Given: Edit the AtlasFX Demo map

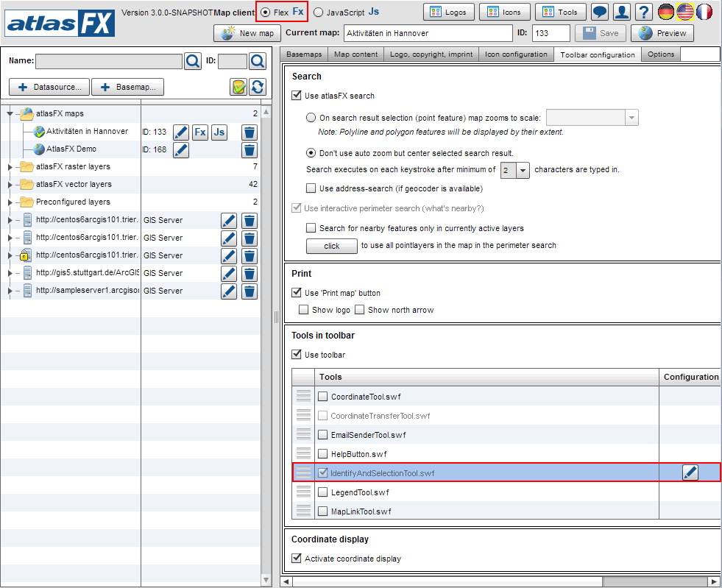Looking at the screenshot, I should click(181, 150).
